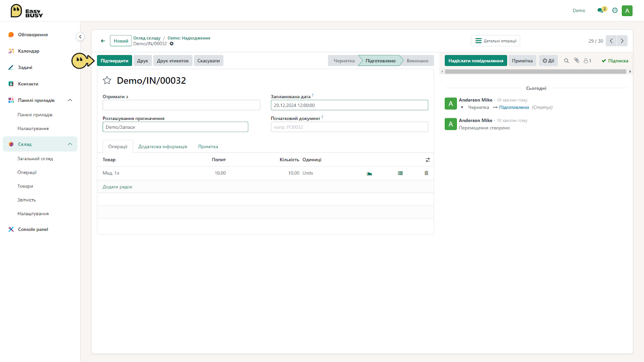The height and width of the screenshot is (362, 644).
Task: Open the gear actions dropdown near Demo/IN/00032
Action: 171,44
